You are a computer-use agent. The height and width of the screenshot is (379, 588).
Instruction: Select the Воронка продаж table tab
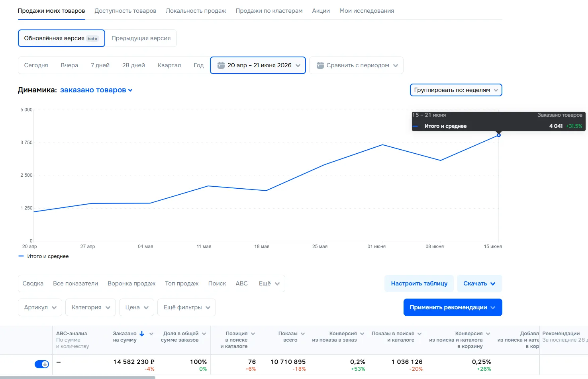131,283
